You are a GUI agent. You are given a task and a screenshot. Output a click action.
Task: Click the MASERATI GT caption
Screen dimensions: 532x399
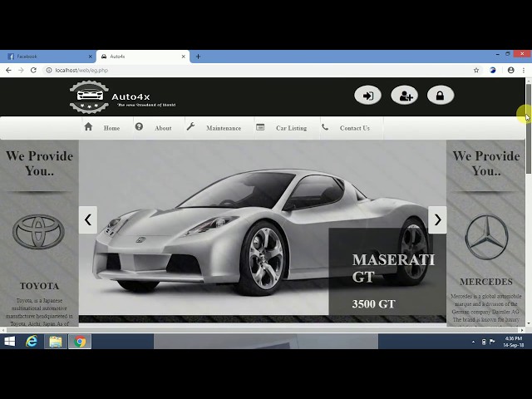(x=393, y=268)
